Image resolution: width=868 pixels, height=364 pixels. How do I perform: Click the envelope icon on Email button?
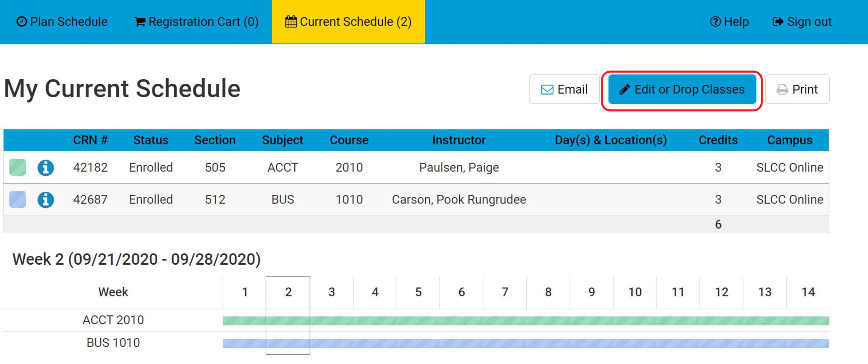click(547, 90)
